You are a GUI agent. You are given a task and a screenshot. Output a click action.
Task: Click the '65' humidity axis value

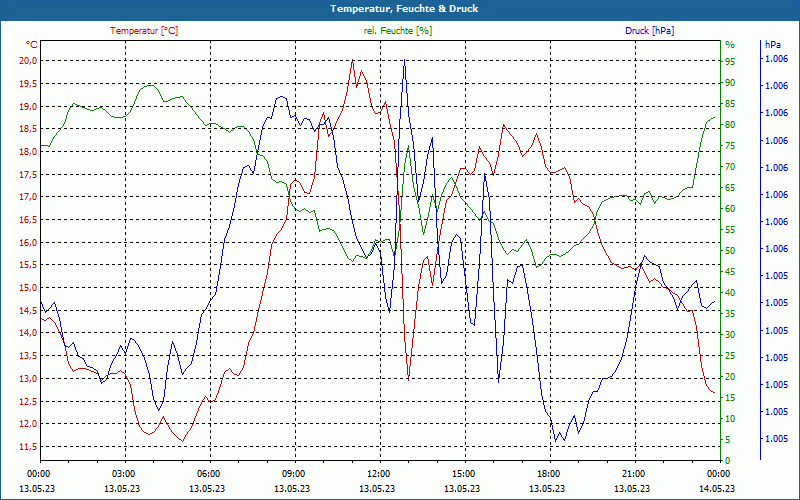(x=730, y=188)
